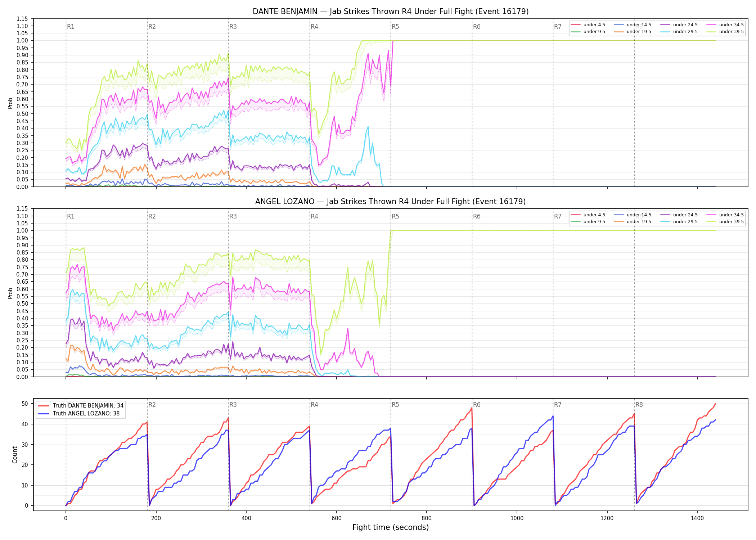Click the ANGEL LOZANO chart title
This screenshot has height=540, width=756.
pos(391,202)
